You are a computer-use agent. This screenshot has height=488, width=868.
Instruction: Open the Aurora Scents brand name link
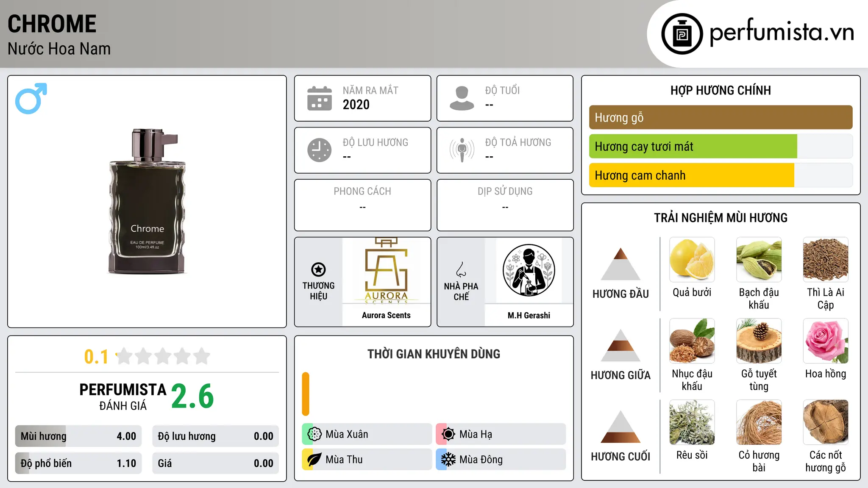point(386,315)
